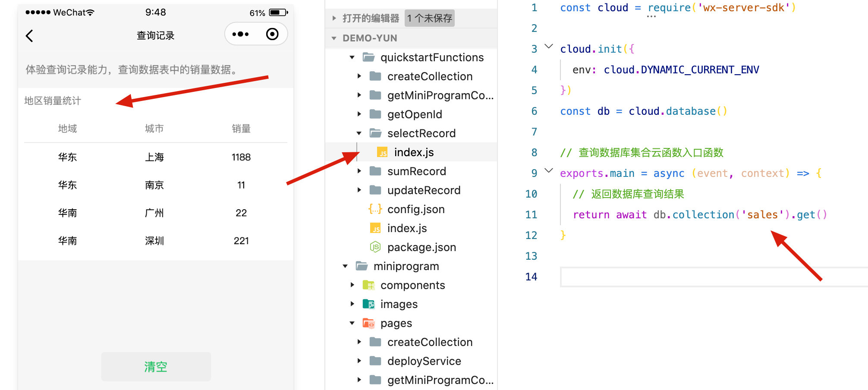
Task: Click the JS icon beside package.json's sibling index.js
Action: pyautogui.click(x=375, y=228)
